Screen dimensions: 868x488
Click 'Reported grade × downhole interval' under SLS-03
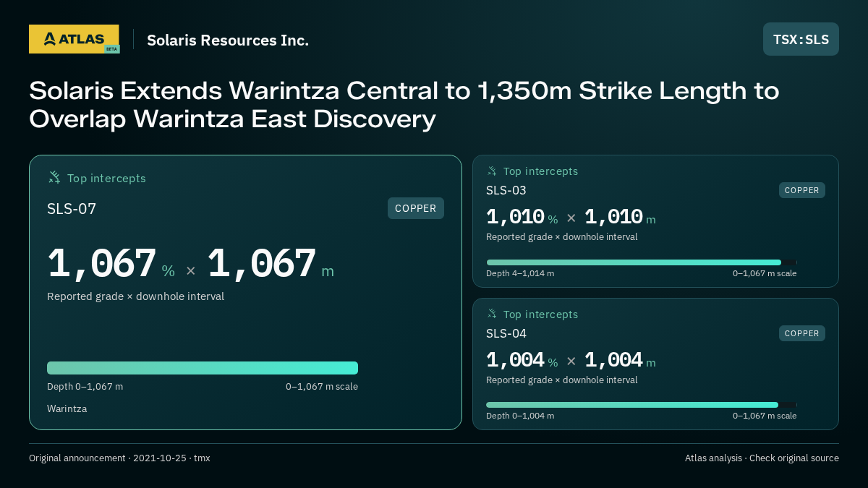point(562,236)
